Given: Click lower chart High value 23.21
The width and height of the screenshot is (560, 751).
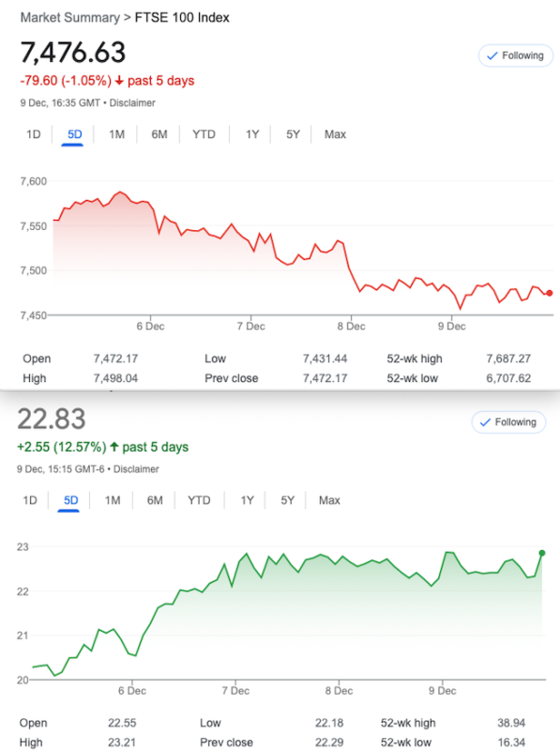Looking at the screenshot, I should pos(122,743).
